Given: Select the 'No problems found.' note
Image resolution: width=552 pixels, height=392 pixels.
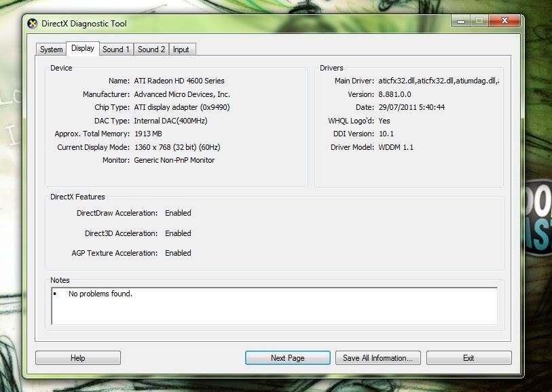Looking at the screenshot, I should (x=100, y=294).
